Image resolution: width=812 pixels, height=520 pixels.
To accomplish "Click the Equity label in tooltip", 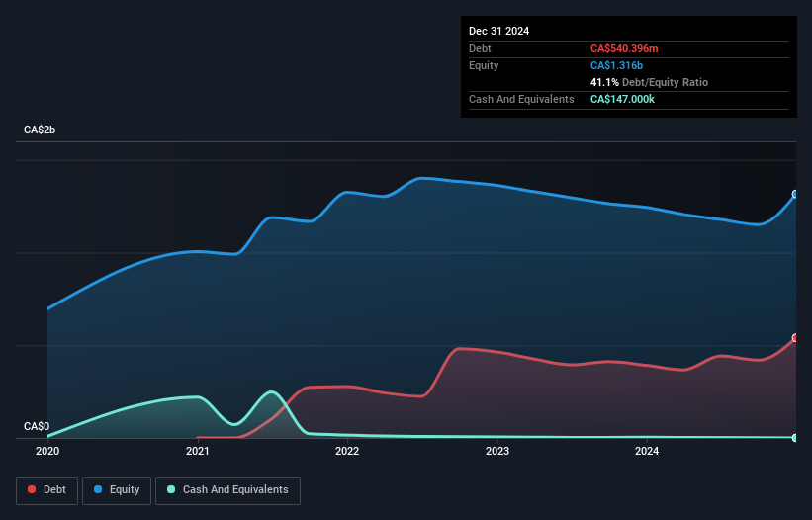I will tap(484, 65).
